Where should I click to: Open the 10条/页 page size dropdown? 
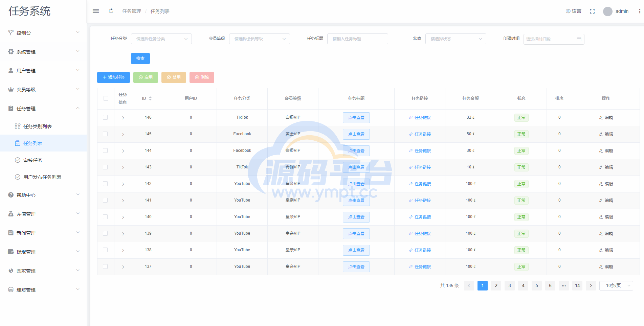click(x=616, y=286)
